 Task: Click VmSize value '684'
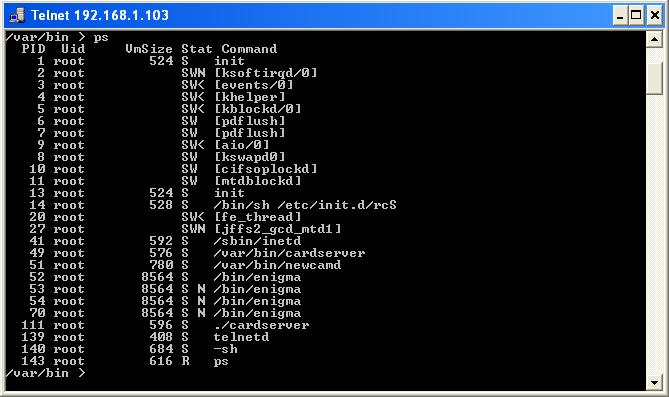(161, 349)
